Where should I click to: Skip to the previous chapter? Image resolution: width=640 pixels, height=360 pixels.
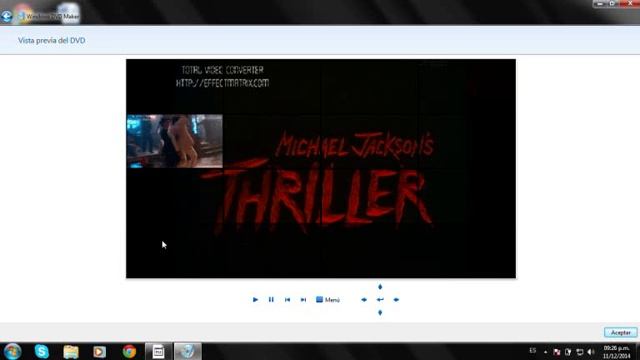(x=287, y=300)
